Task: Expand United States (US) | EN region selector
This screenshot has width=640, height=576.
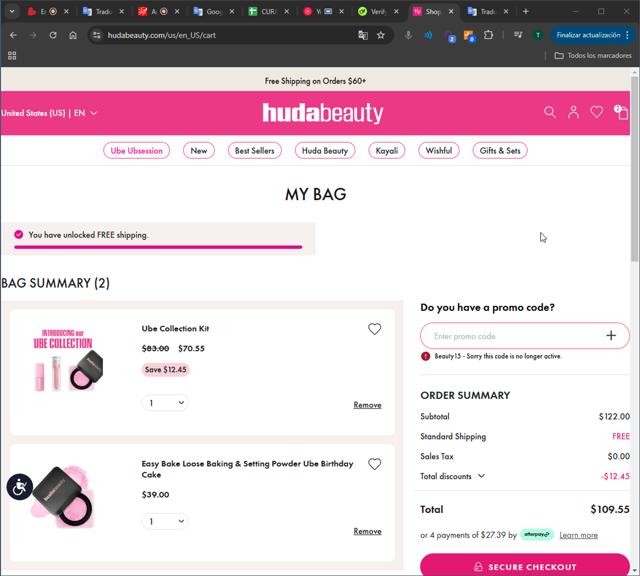Action: click(49, 113)
